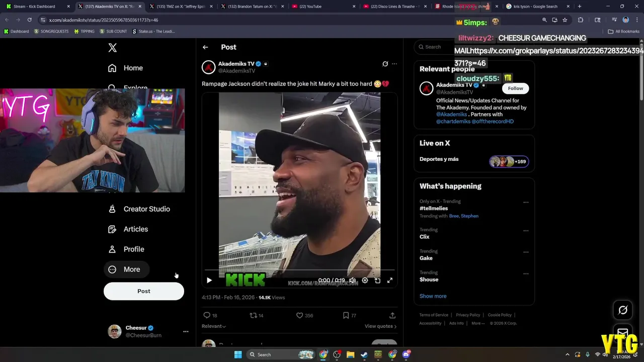The height and width of the screenshot is (362, 644).
Task: Open Chrome zoom magnifier icon
Action: coord(544,20)
